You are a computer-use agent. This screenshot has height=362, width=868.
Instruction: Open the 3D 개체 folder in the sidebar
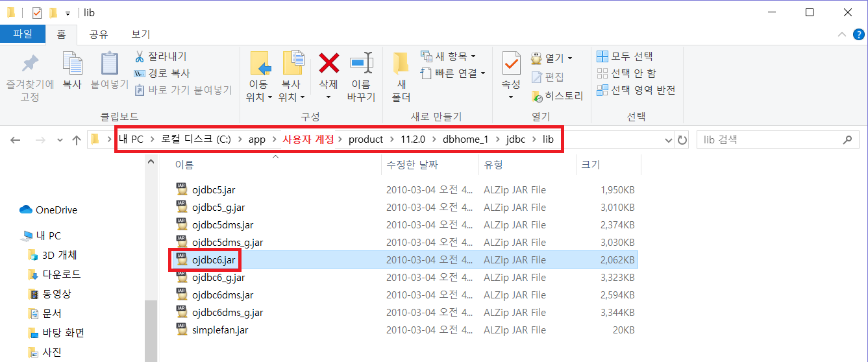click(x=52, y=255)
